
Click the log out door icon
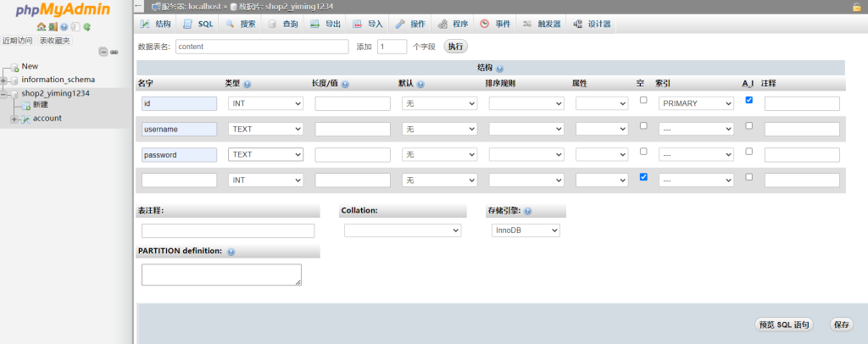point(53,27)
